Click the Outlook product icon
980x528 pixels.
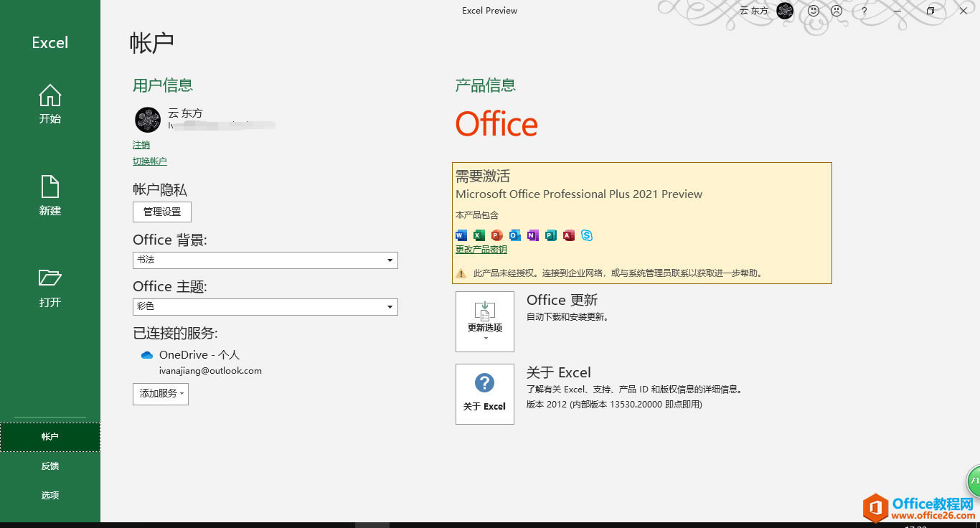(x=514, y=235)
